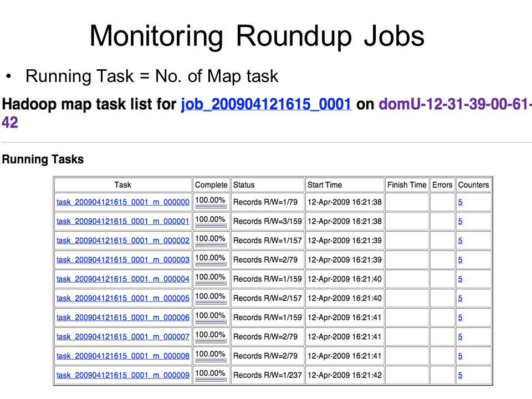The width and height of the screenshot is (532, 399).
Task: Click start time of task m_000004
Action: (345, 279)
